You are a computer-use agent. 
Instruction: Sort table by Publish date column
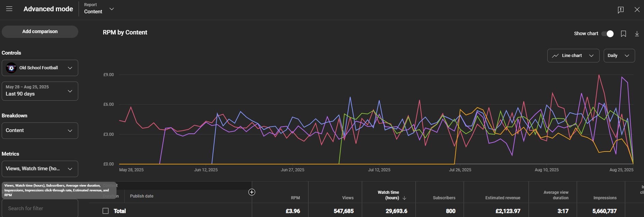(142, 196)
